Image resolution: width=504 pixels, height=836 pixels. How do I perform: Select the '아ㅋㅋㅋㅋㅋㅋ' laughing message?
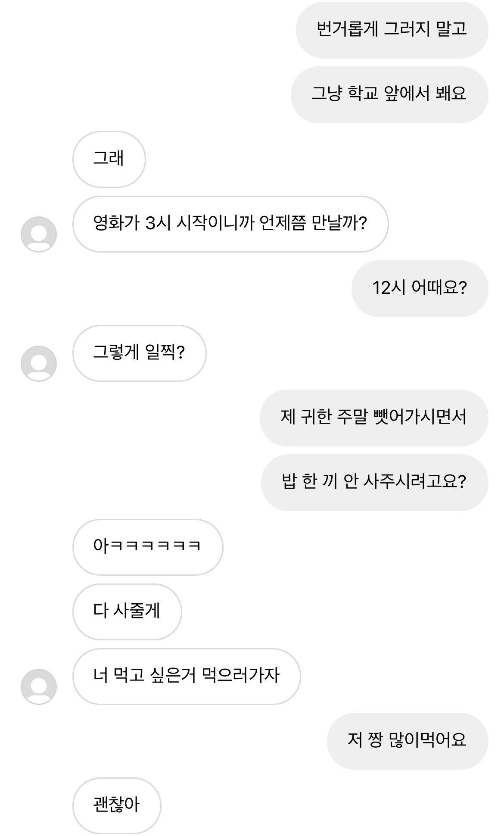147,547
